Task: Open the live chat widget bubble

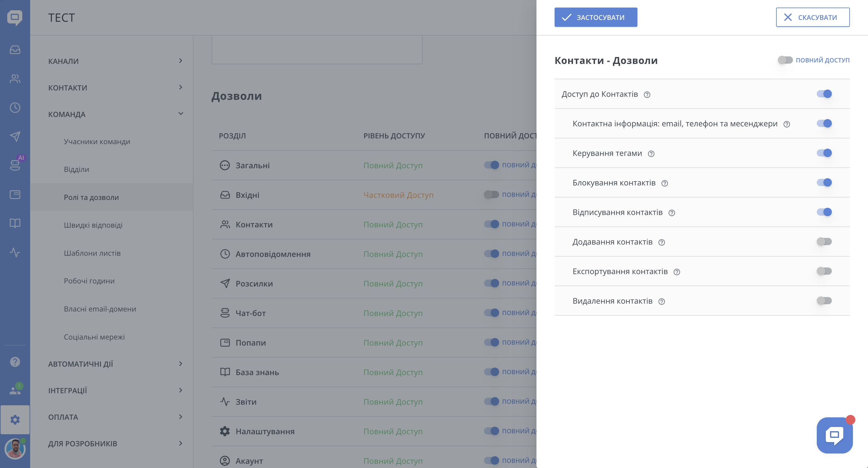Action: 834,435
